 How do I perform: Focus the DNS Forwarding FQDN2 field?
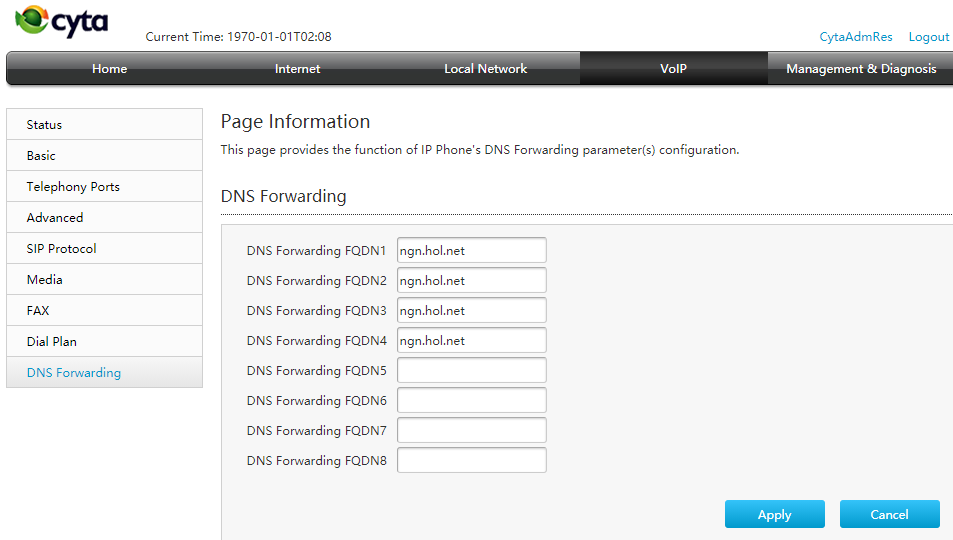coord(472,280)
